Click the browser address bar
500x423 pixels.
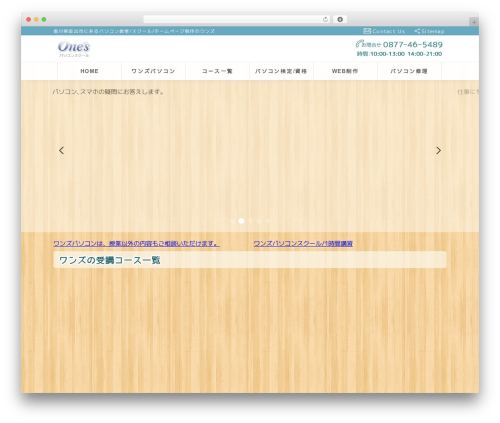(x=237, y=20)
